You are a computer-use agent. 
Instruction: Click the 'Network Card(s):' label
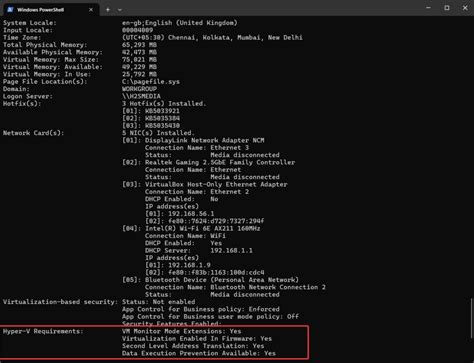point(33,133)
